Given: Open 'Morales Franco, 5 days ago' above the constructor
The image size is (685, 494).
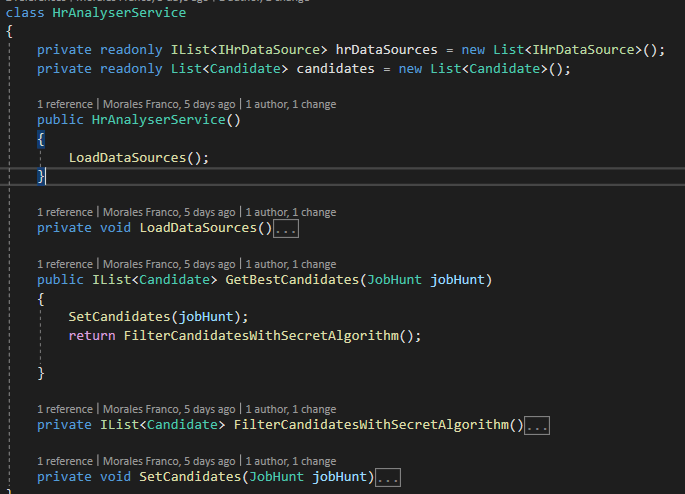Looking at the screenshot, I should tap(169, 104).
